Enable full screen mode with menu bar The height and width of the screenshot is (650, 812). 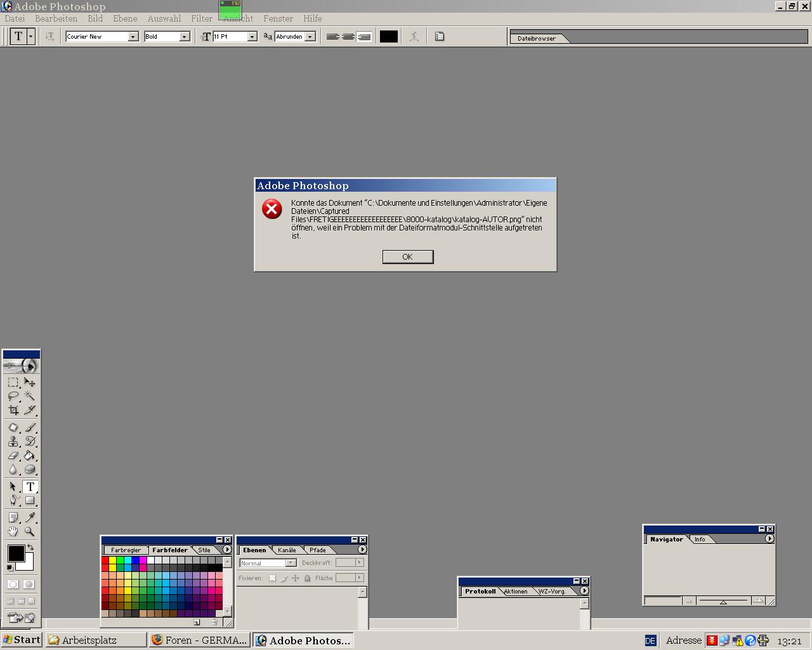(21, 600)
